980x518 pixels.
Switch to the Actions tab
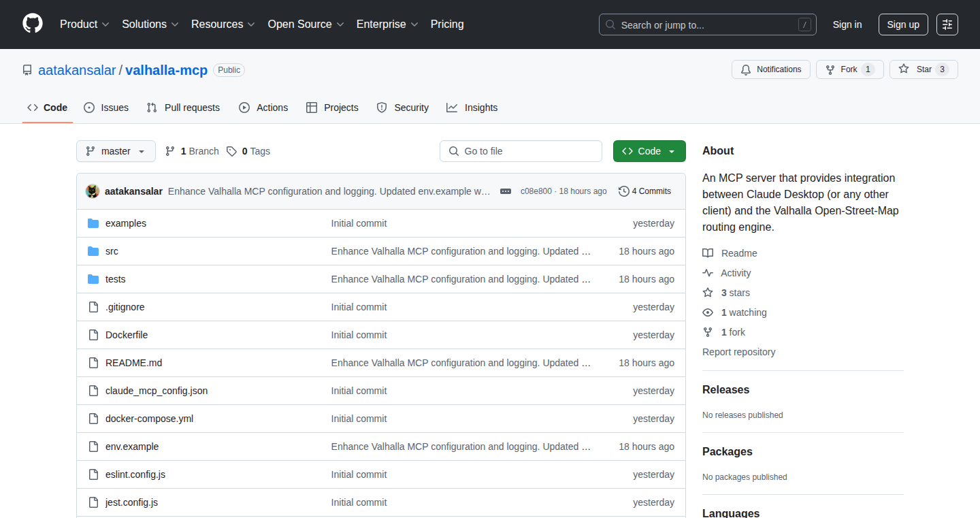click(263, 108)
